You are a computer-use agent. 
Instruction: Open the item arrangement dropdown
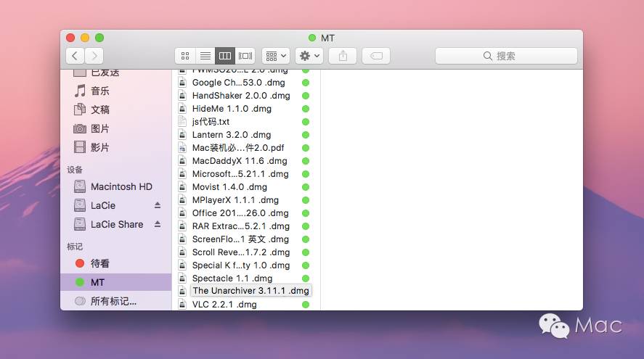[276, 56]
